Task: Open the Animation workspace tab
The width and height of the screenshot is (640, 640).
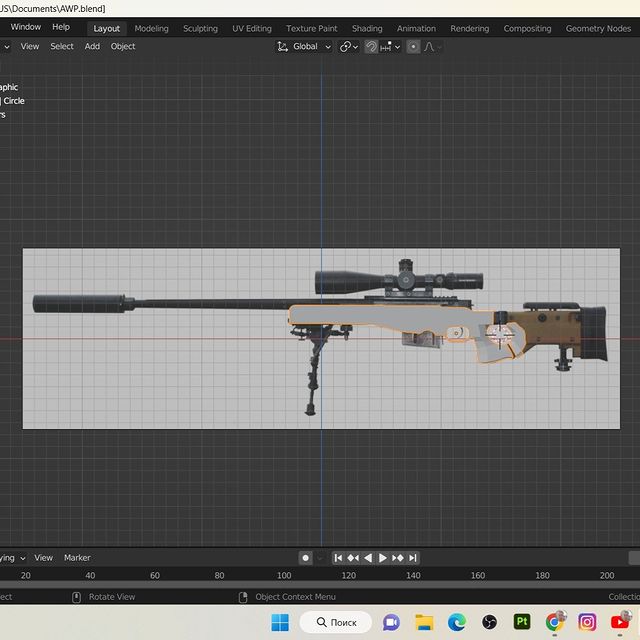Action: tap(416, 29)
